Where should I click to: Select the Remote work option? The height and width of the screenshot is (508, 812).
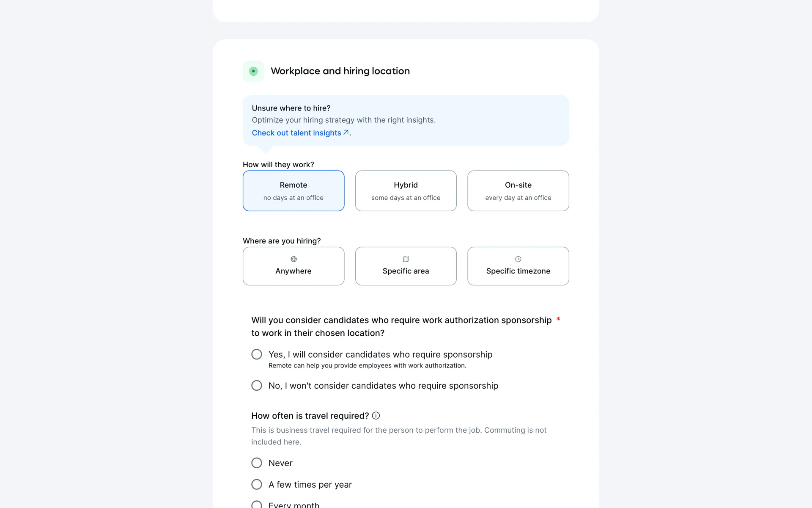[x=294, y=191]
